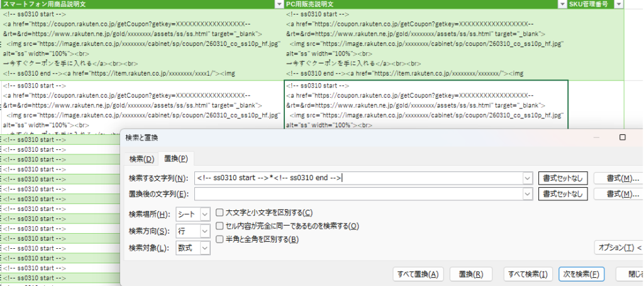Open the 検索対象 dropdown showing 数式

204,248
